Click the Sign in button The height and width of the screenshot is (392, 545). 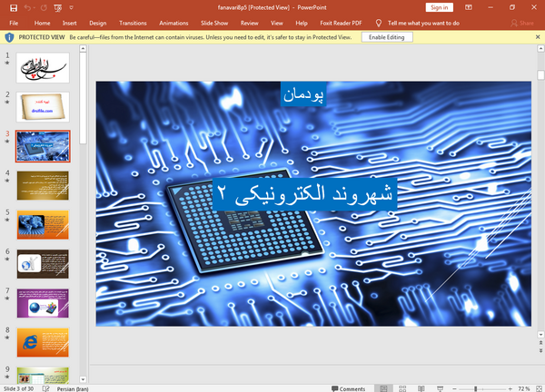tap(440, 7)
